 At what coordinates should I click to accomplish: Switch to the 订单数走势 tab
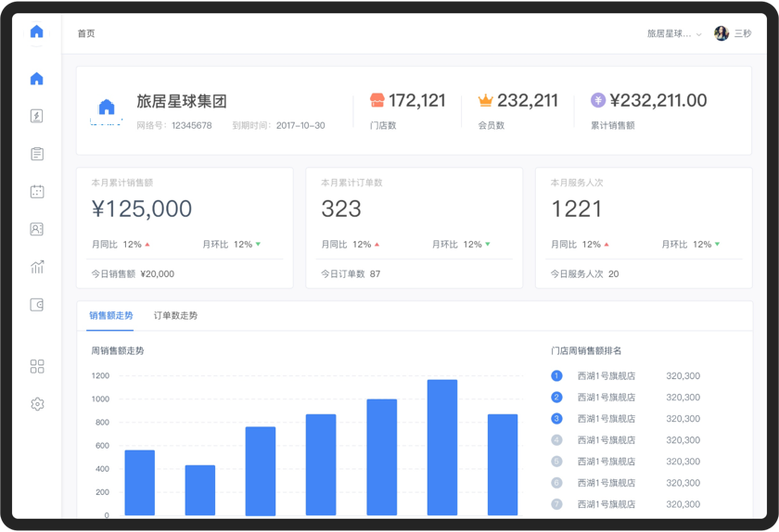(x=175, y=315)
